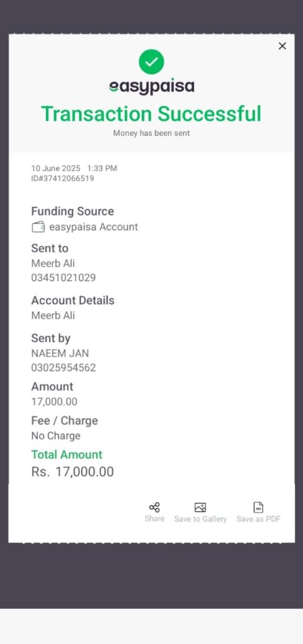Select the Save to Gallery label
This screenshot has width=303, height=644.
click(x=200, y=519)
